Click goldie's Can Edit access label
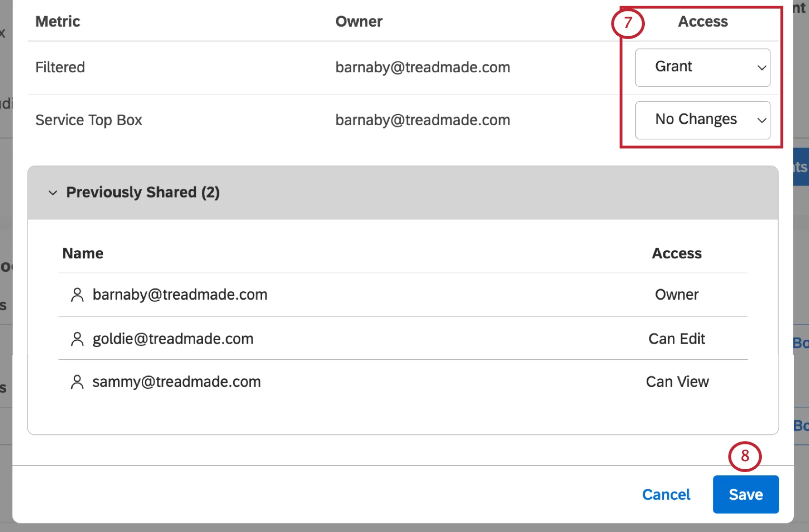 pyautogui.click(x=677, y=339)
